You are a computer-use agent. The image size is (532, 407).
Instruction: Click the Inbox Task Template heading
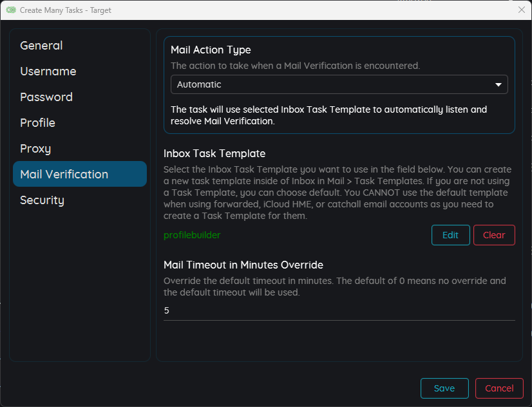[x=214, y=154]
